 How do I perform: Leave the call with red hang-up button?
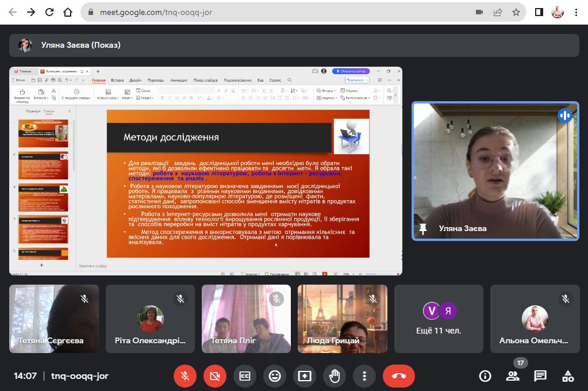[x=399, y=376]
